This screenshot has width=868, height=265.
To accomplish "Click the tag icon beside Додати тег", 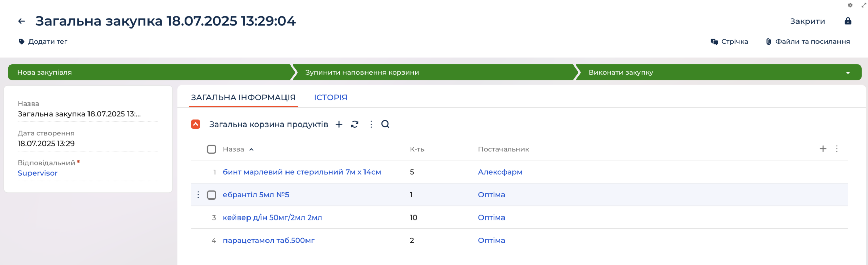I will coord(21,41).
